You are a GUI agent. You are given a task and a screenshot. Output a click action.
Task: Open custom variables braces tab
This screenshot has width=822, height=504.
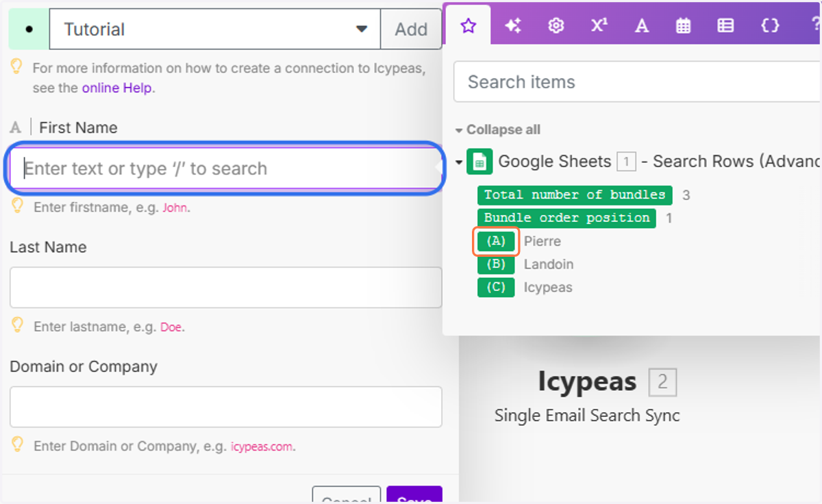click(770, 26)
